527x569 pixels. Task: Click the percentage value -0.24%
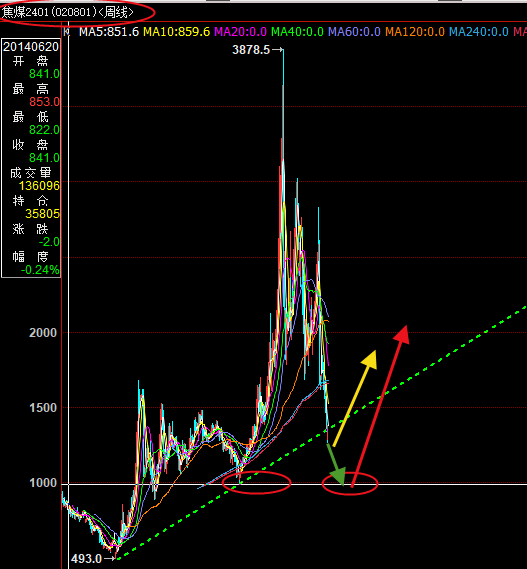pyautogui.click(x=40, y=270)
